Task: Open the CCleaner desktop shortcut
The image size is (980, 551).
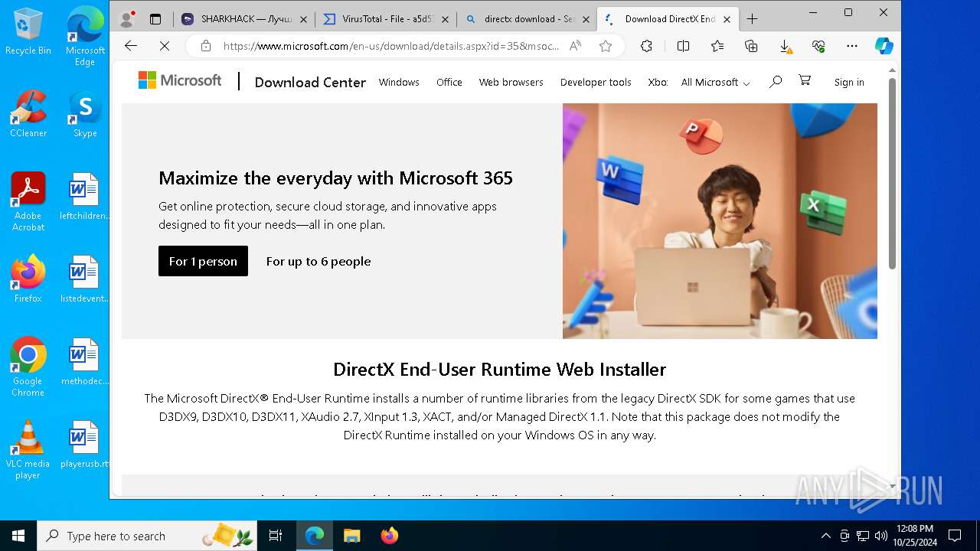Action: point(28,114)
